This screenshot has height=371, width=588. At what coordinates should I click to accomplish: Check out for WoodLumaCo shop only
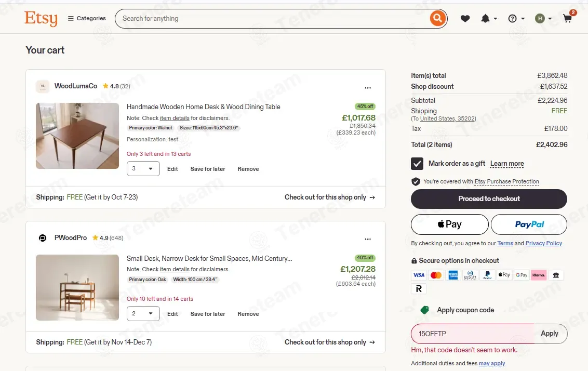coord(330,197)
